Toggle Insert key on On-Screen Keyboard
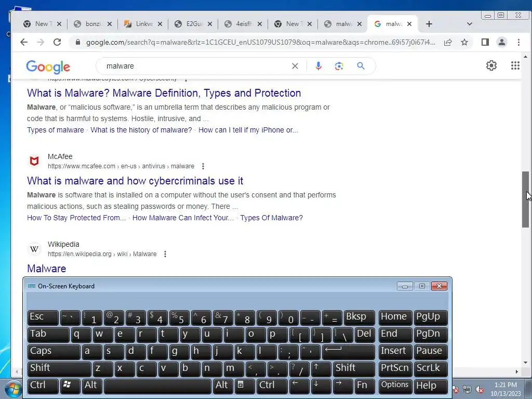This screenshot has height=399, width=532. click(x=395, y=352)
